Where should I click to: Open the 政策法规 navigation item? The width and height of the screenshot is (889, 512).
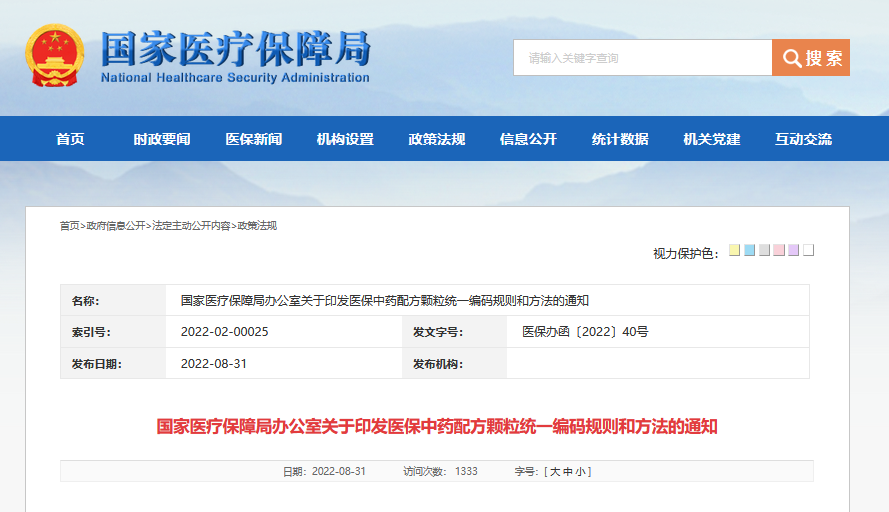point(437,139)
